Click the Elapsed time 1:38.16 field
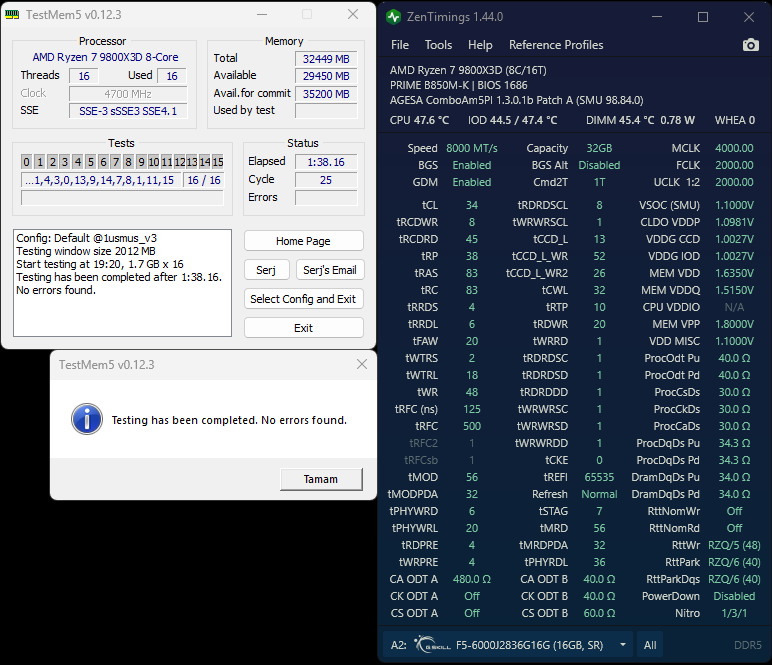772x665 pixels. [x=326, y=162]
